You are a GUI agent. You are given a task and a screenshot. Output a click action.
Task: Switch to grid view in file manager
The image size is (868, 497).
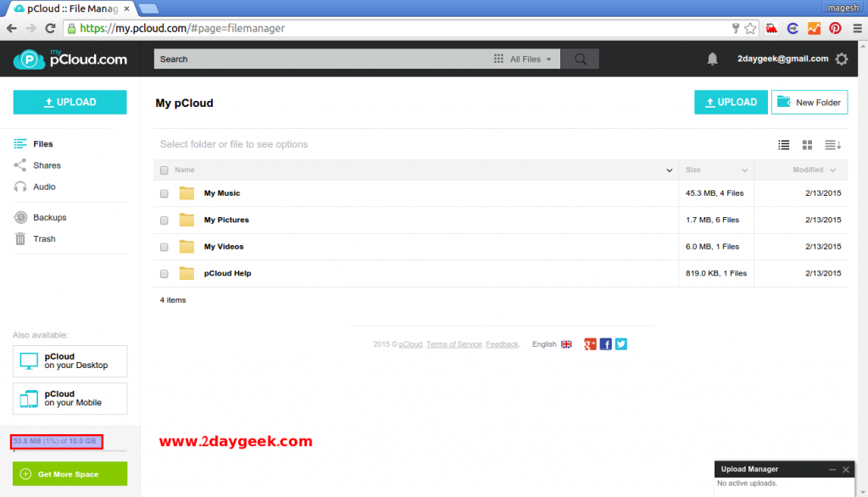(808, 144)
